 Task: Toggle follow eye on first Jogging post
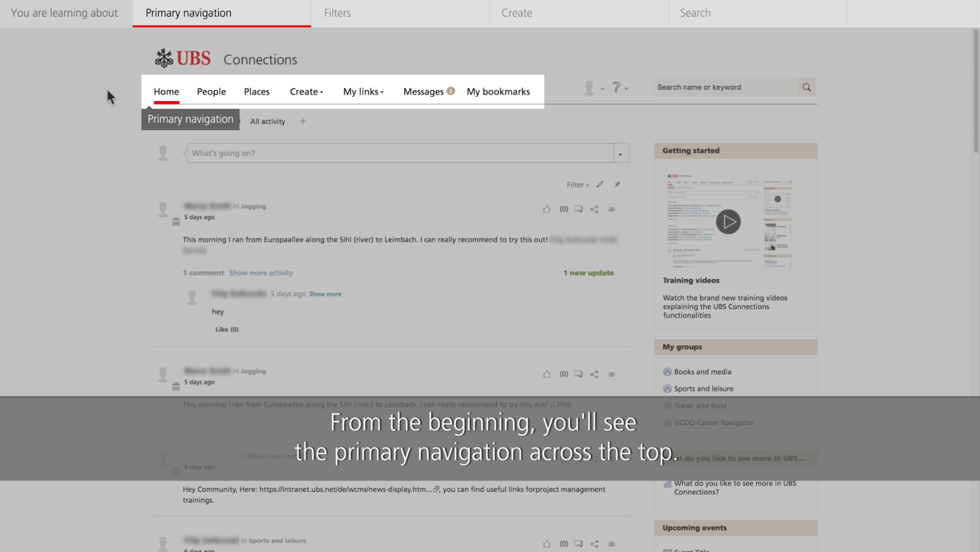click(611, 209)
